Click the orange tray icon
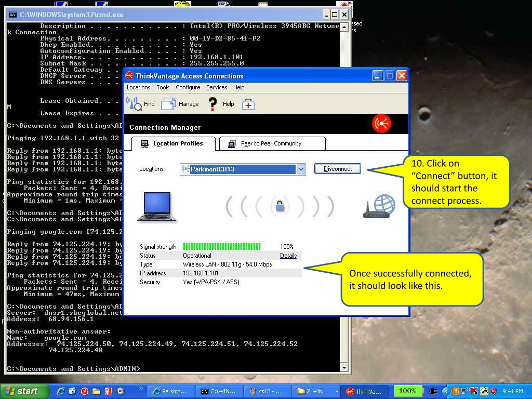The width and height of the screenshot is (532, 399). coord(456,392)
